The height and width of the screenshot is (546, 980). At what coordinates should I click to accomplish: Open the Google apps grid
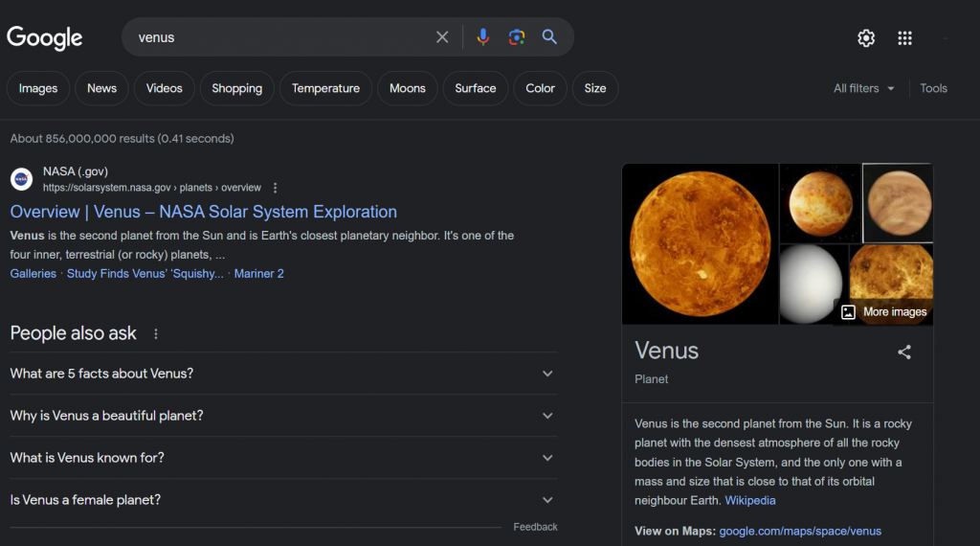(905, 38)
